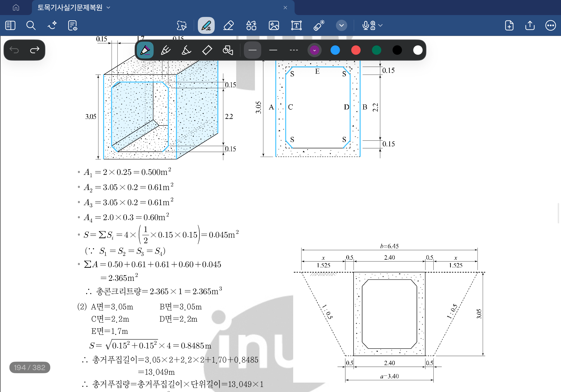Screen dimensions: 561x392
Task: Open the sidebar page thumbnails panel
Action: click(10, 25)
